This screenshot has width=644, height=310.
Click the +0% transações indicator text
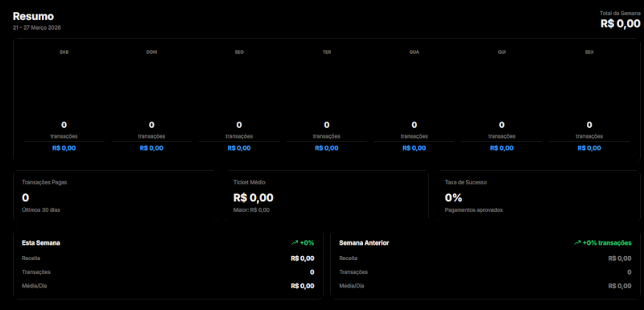coord(607,243)
